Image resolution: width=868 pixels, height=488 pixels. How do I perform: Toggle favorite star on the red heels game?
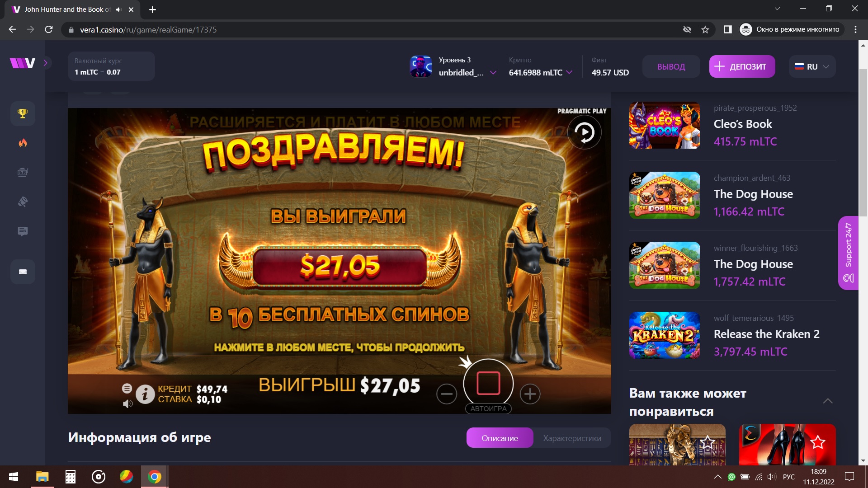pos(817,442)
